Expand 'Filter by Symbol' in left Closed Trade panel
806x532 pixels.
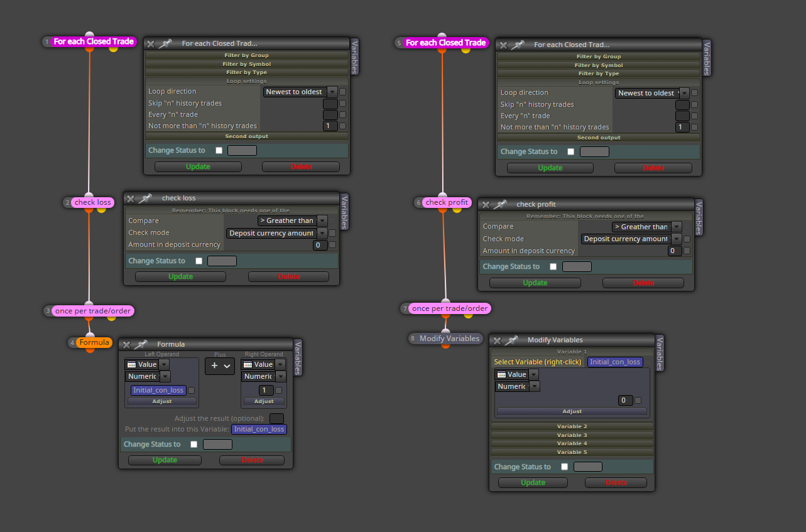click(x=247, y=64)
